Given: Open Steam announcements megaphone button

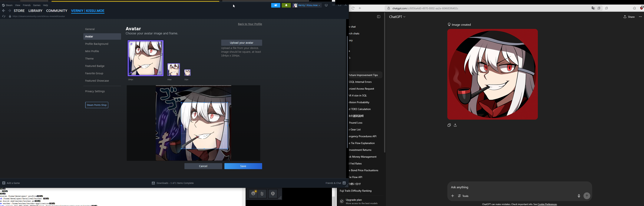Looking at the screenshot, I should tap(276, 5).
